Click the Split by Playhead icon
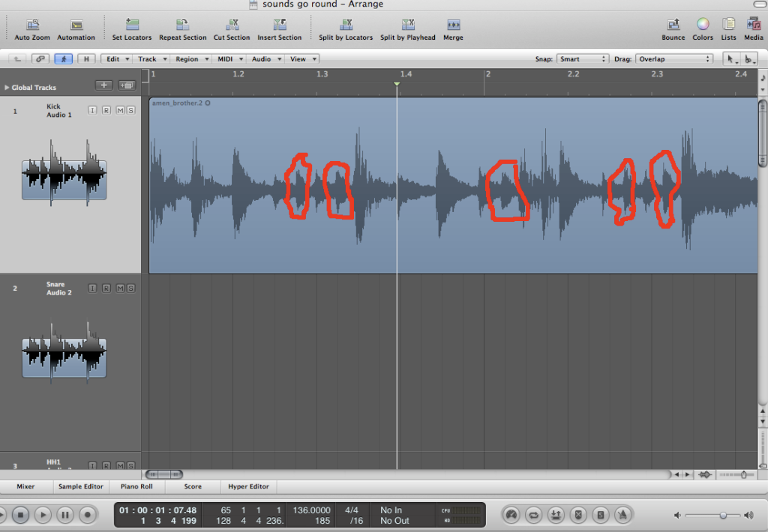This screenshot has width=768, height=532. click(407, 25)
